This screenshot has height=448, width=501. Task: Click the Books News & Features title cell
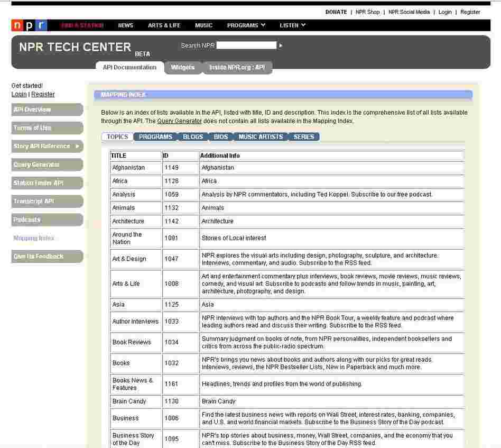[x=136, y=385]
